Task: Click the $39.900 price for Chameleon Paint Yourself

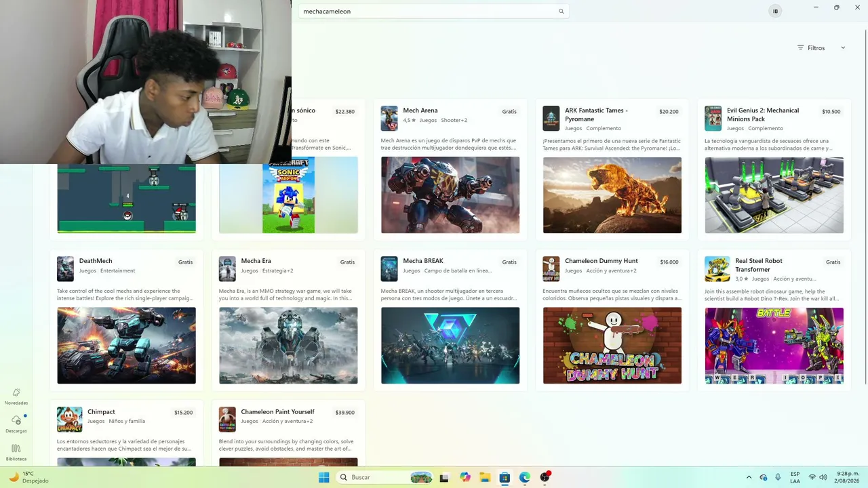Action: [345, 412]
